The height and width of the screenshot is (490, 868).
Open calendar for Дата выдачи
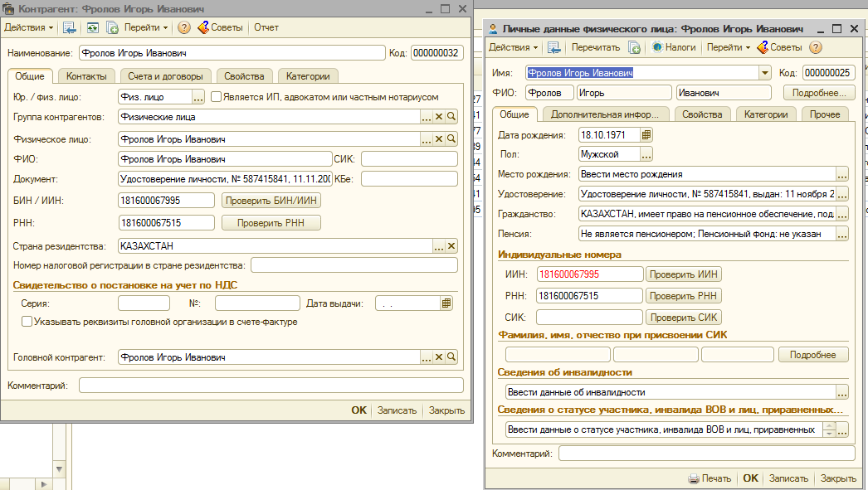click(446, 303)
